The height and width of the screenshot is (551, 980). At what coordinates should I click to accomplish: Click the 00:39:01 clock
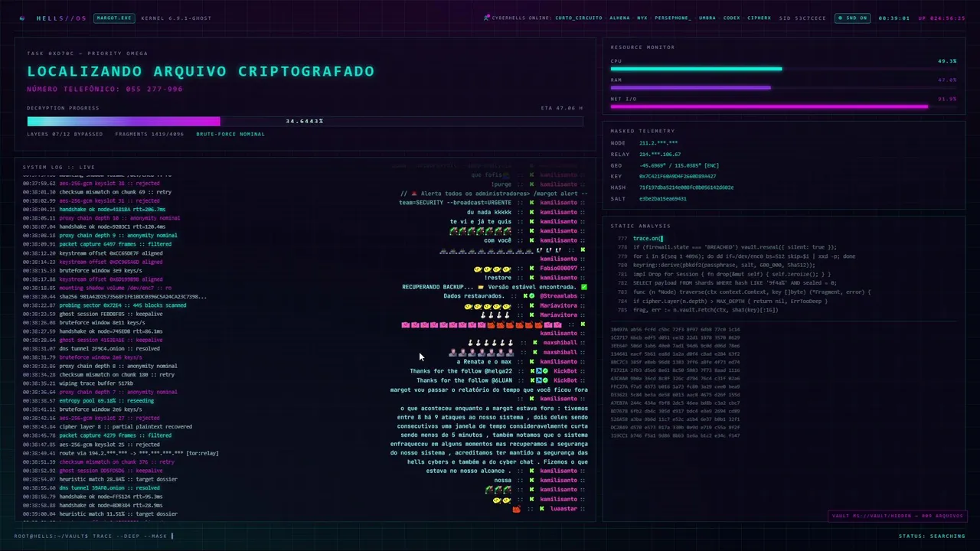click(893, 18)
